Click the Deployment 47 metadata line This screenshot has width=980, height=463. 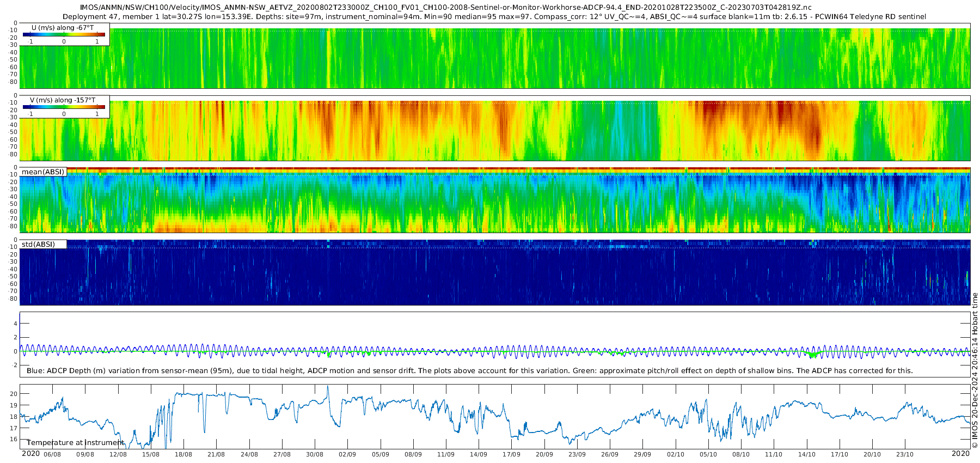[494, 17]
